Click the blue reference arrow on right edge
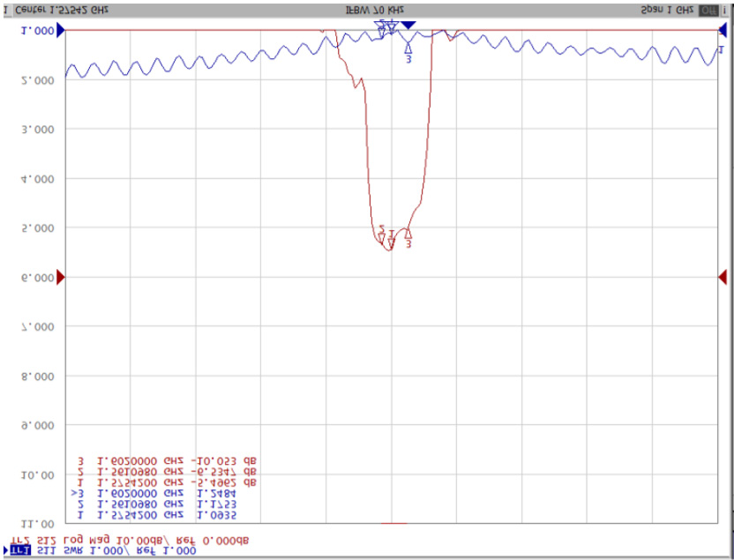Viewport: 734px width, 560px height. (x=723, y=31)
